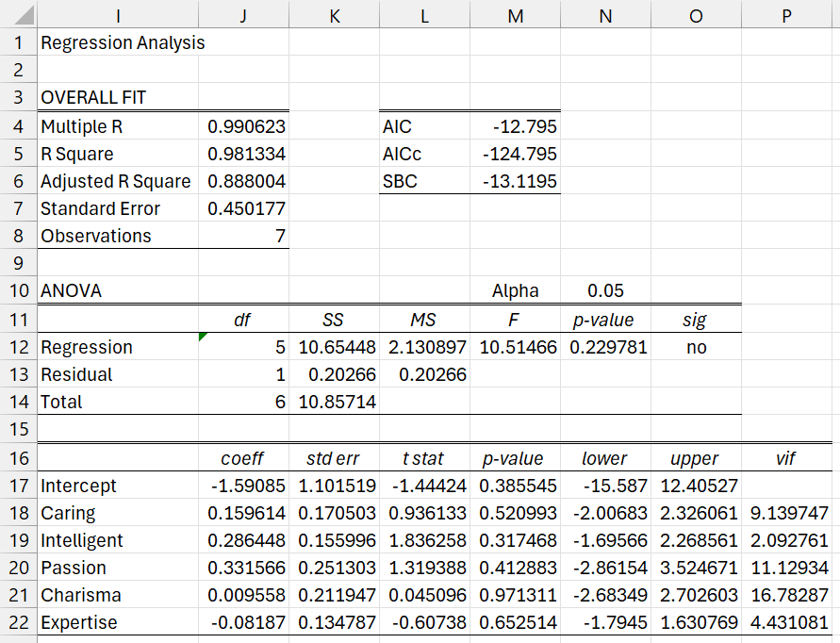840x643 pixels.
Task: Select row 22 header
Action: 18,622
